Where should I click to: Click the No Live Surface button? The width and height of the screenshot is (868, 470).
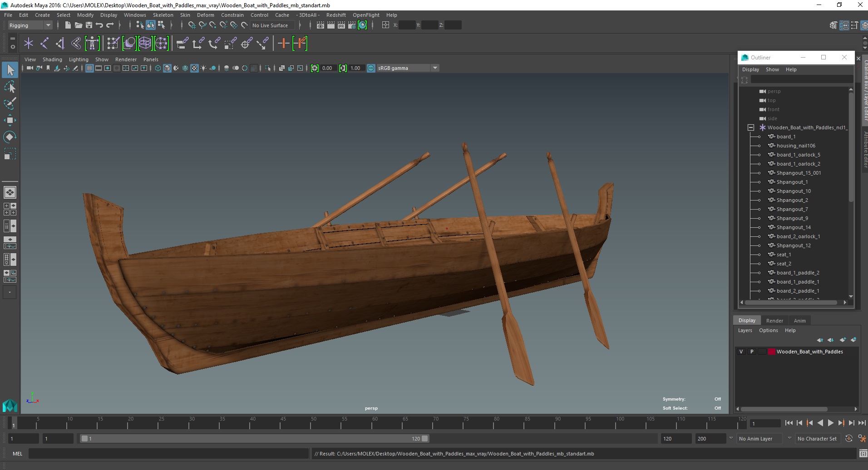(x=270, y=25)
